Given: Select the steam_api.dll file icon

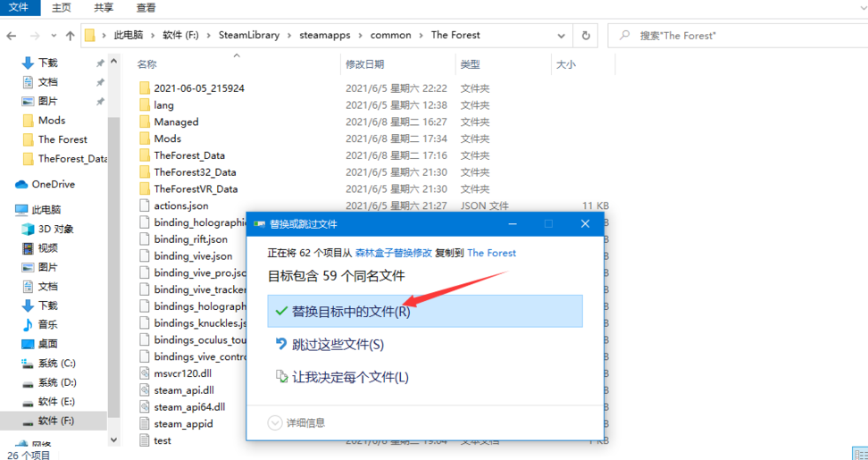Looking at the screenshot, I should pyautogui.click(x=145, y=390).
